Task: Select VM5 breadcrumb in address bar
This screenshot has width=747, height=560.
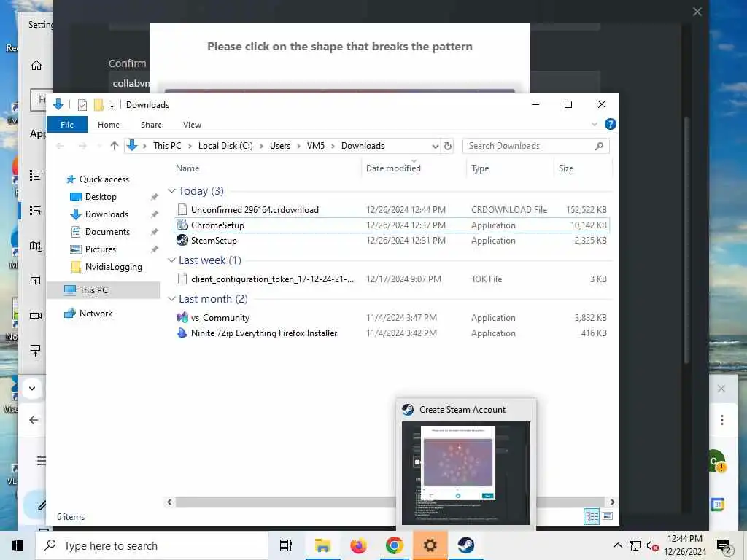Action: pyautogui.click(x=315, y=146)
